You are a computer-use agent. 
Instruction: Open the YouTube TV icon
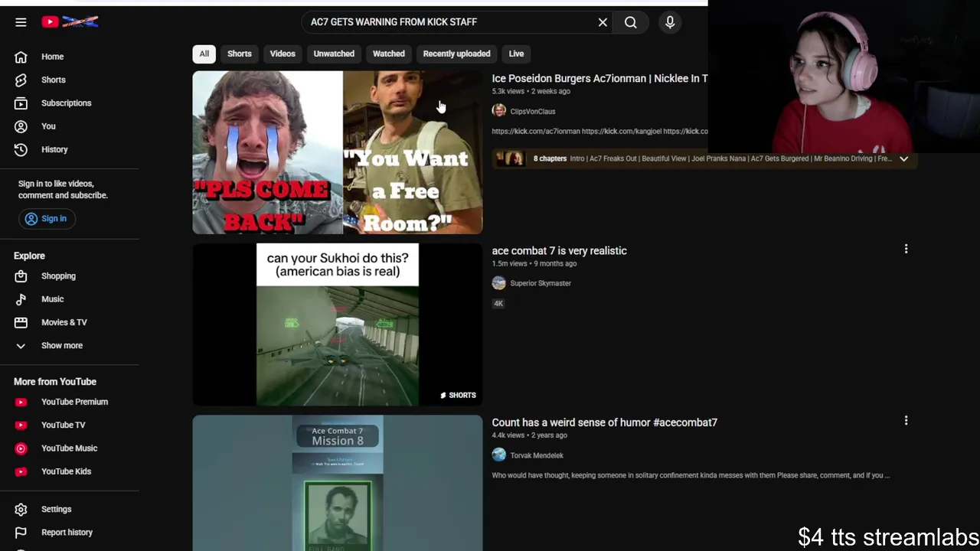coord(21,425)
